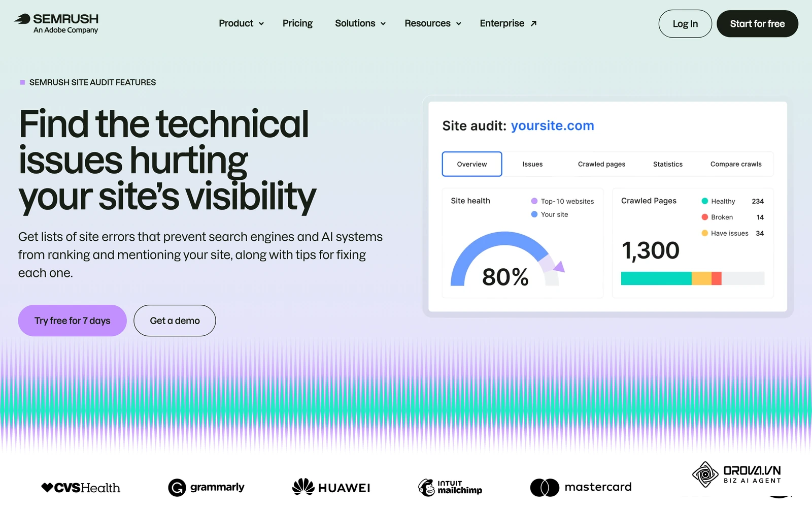This screenshot has width=812, height=508.
Task: Click the Semrush Site Audit Features label
Action: 92,82
